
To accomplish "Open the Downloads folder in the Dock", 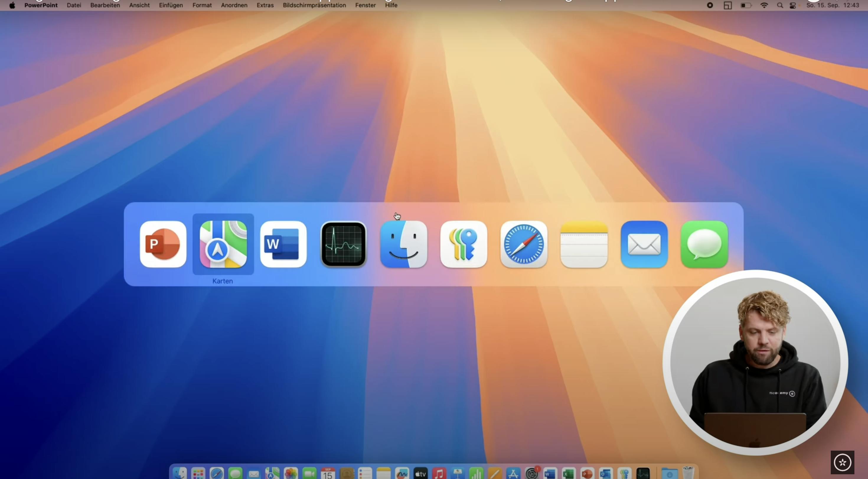I will [670, 473].
